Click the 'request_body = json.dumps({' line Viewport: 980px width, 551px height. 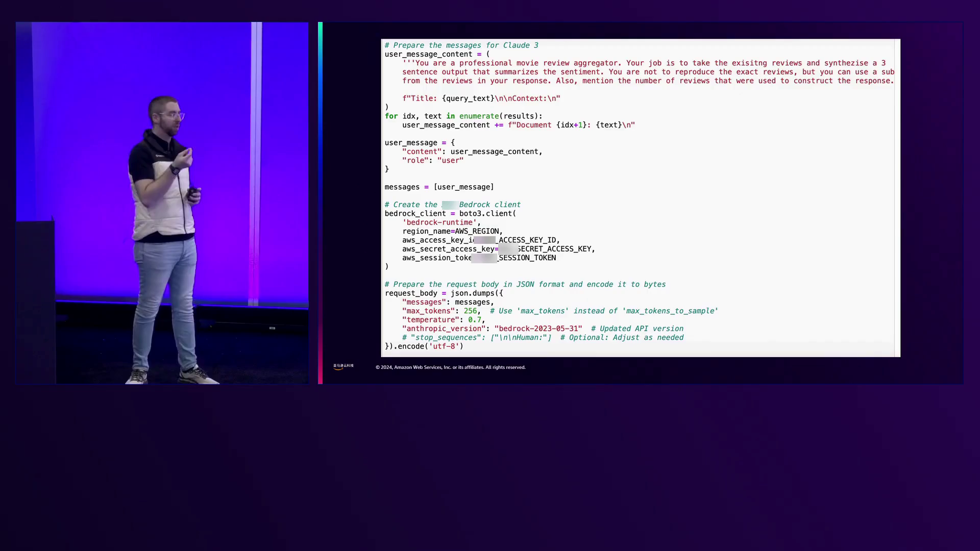coord(444,293)
